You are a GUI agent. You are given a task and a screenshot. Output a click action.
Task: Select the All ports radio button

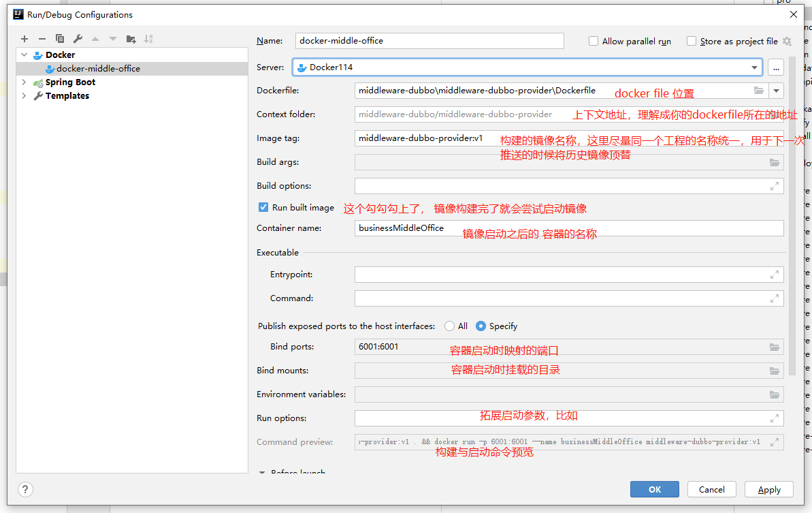[x=449, y=326]
